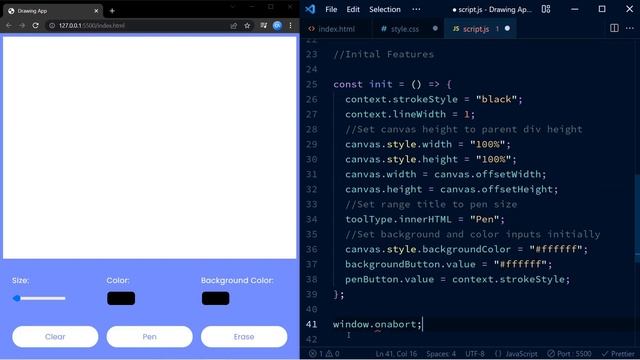The height and width of the screenshot is (360, 640).
Task: Bookmark this page with the star icon
Action: (x=247, y=25)
